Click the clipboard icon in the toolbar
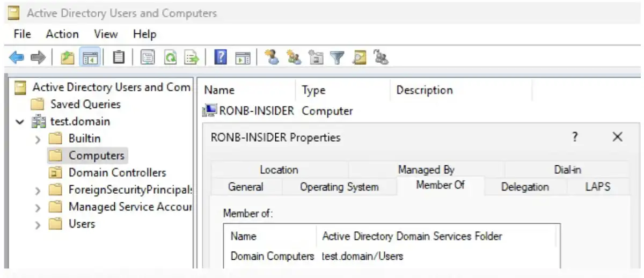 (x=119, y=57)
